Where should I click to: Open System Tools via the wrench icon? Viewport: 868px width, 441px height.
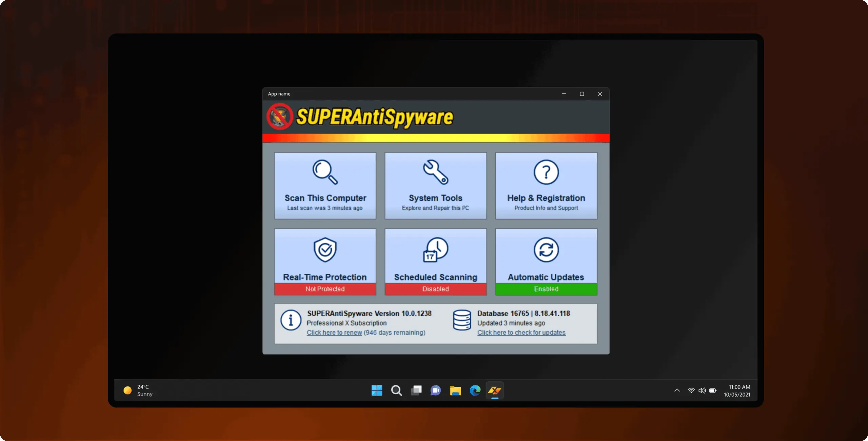[x=436, y=172]
